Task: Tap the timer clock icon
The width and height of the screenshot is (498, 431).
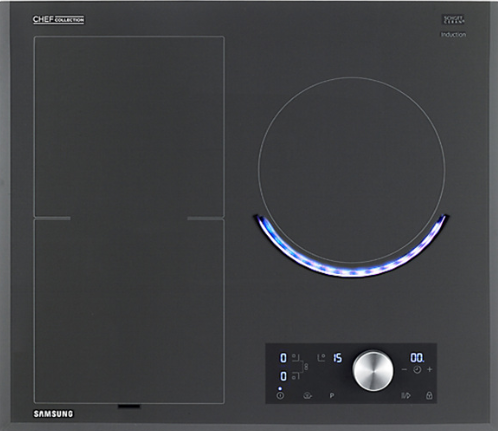Action: pos(417,370)
